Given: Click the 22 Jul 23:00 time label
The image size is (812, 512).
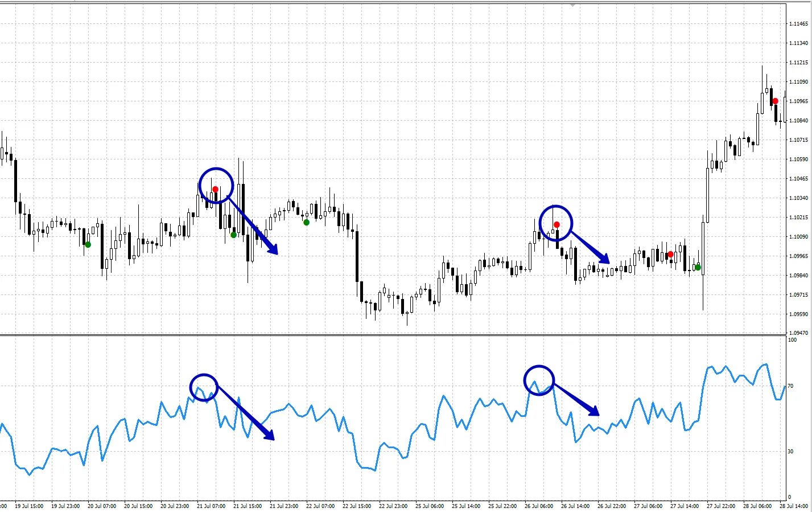Looking at the screenshot, I should (393, 506).
